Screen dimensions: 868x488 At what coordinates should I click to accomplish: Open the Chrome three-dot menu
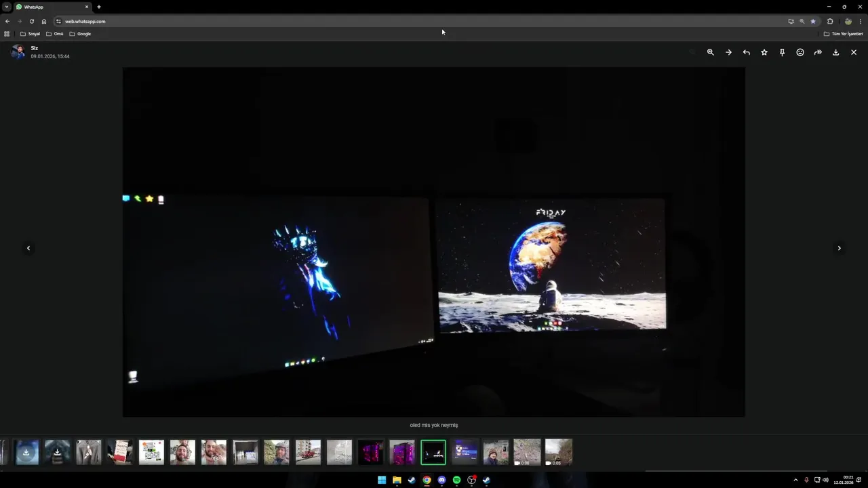point(861,21)
